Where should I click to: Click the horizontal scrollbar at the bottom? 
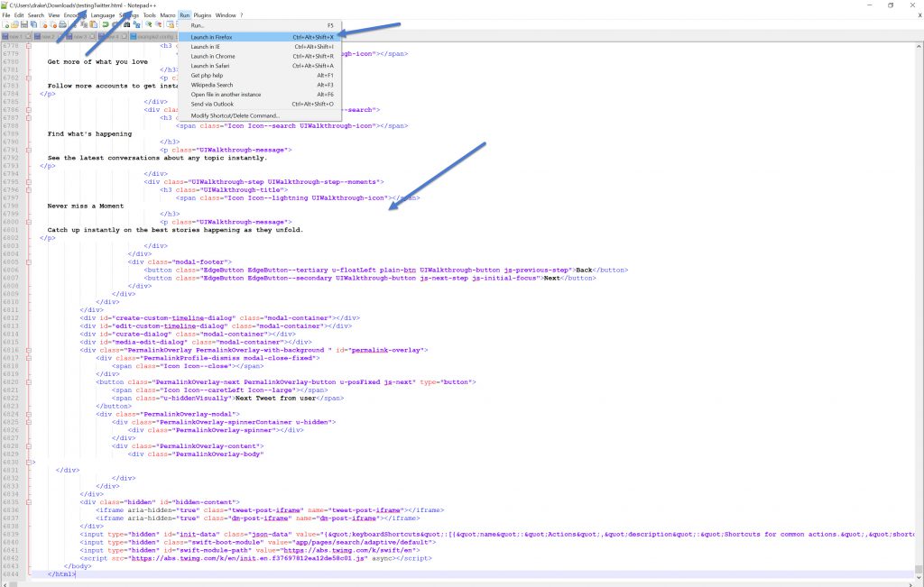[451, 583]
